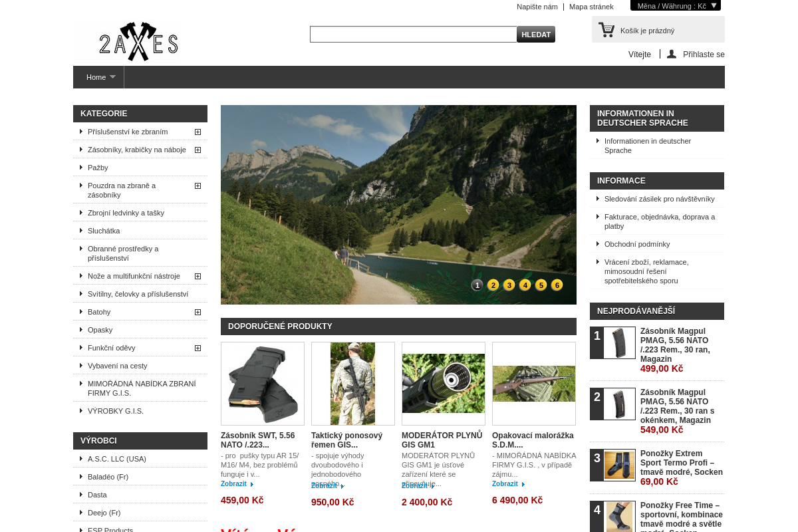Open the Měna / Währung currency dropdown
The image size is (798, 532).
click(x=675, y=6)
